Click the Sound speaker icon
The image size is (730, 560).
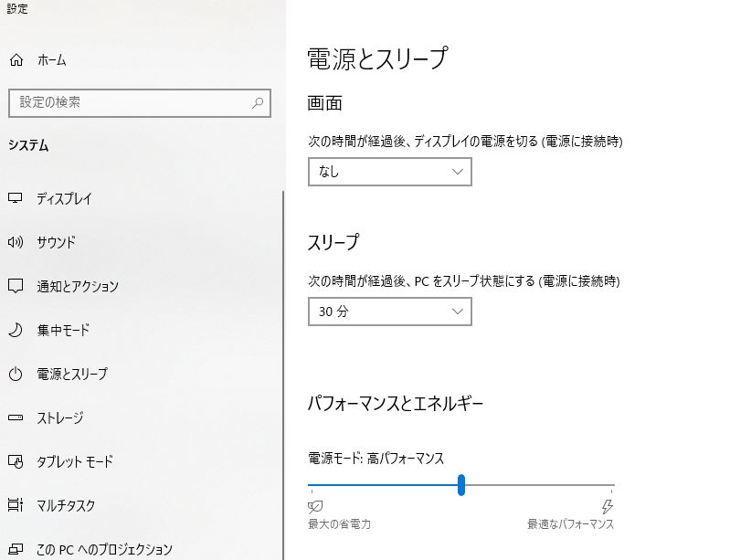(16, 242)
